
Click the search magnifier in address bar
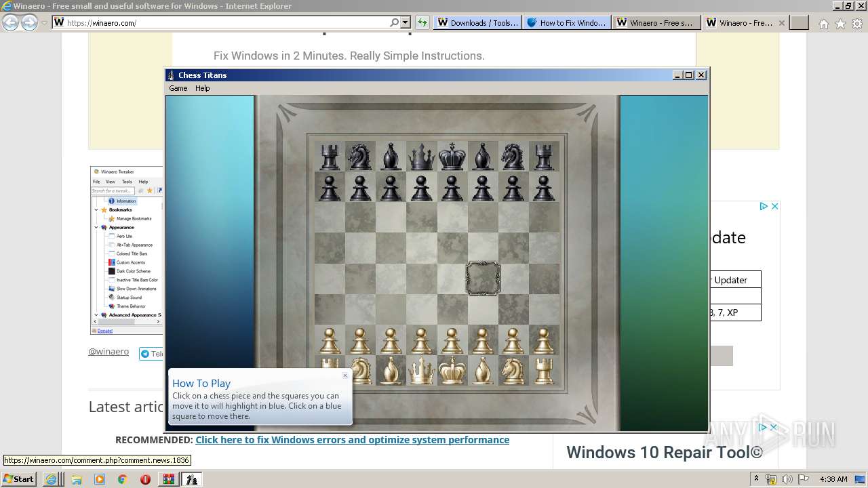pos(395,22)
